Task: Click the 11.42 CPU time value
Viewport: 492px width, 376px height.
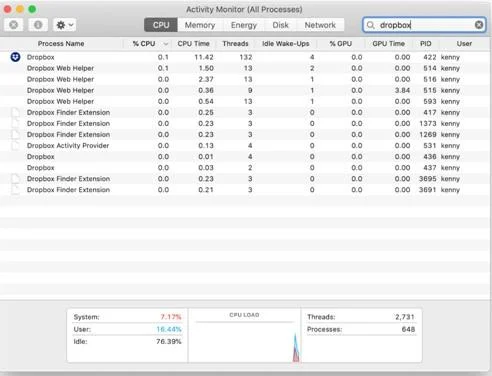Action: [204, 57]
